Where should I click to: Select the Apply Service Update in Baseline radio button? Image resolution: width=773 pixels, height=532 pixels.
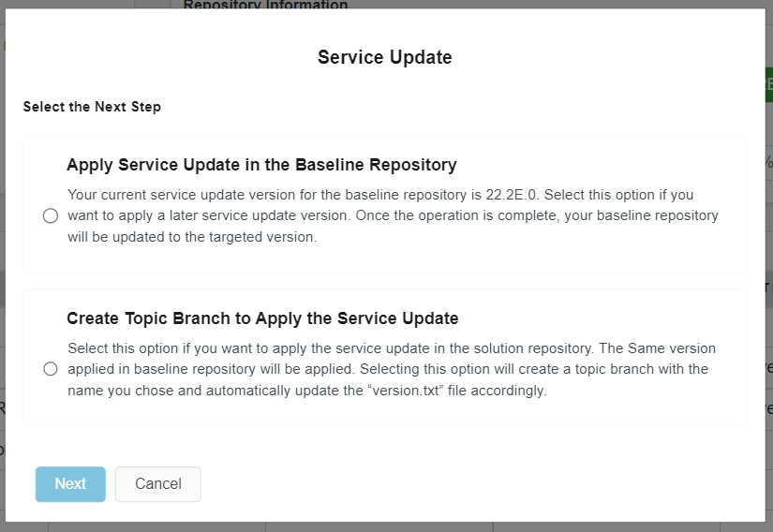51,216
